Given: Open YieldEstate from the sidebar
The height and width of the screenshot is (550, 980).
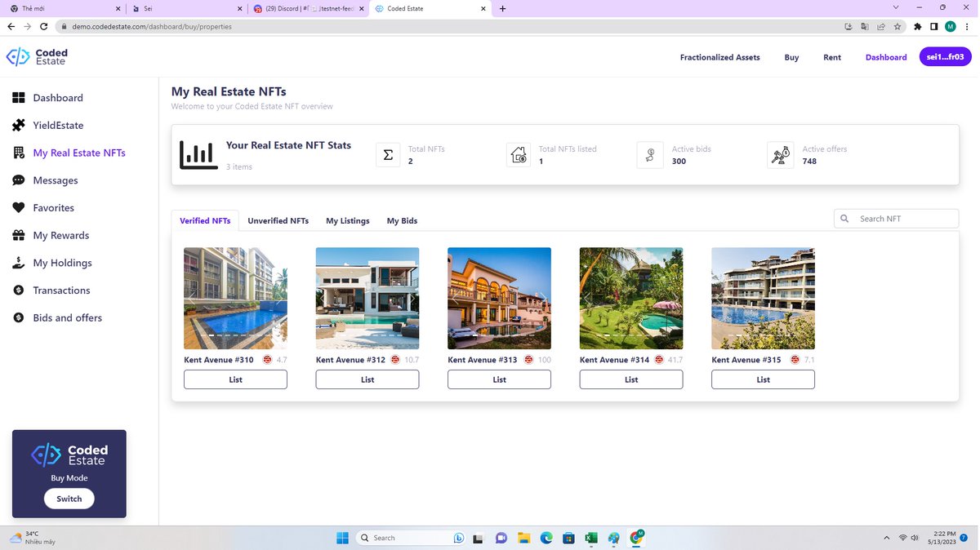Looking at the screenshot, I should point(47,126).
